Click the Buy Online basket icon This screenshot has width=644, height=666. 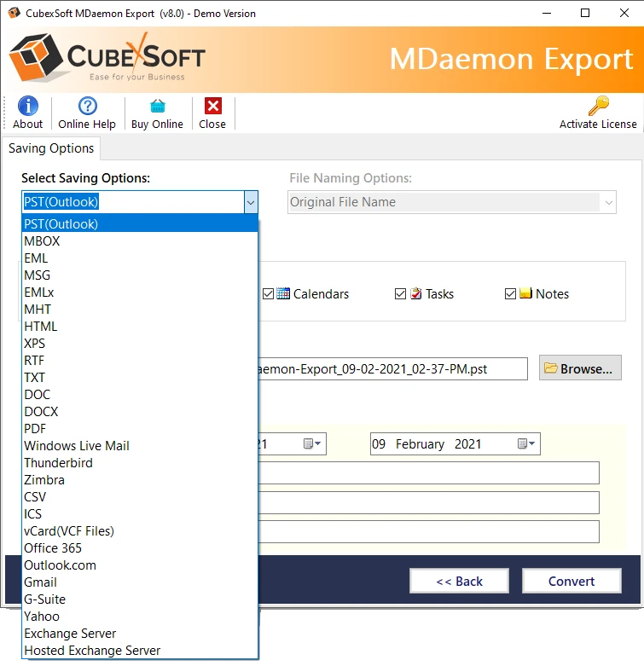157,106
